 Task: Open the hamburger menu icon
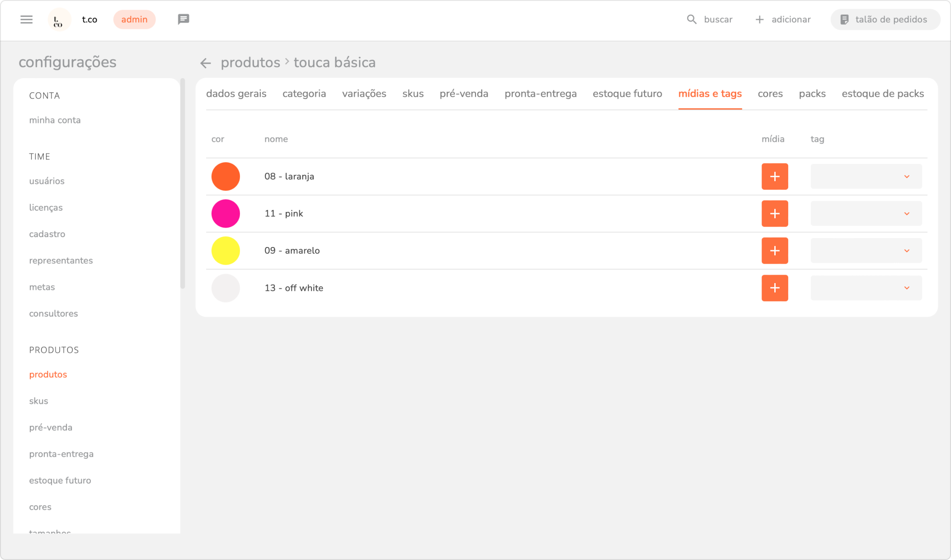point(26,19)
